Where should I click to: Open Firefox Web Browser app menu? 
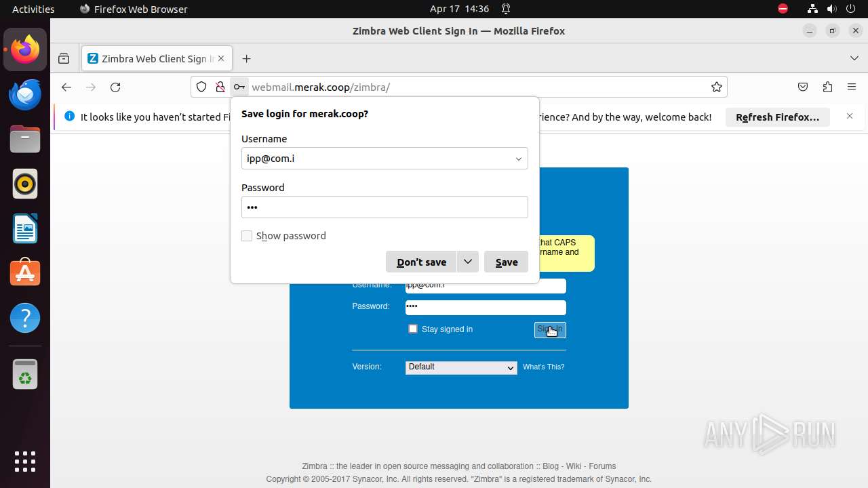134,9
